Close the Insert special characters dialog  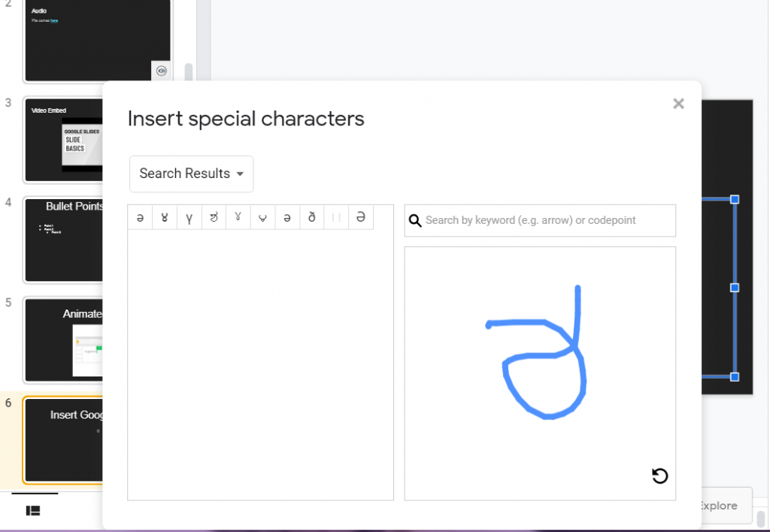tap(678, 104)
